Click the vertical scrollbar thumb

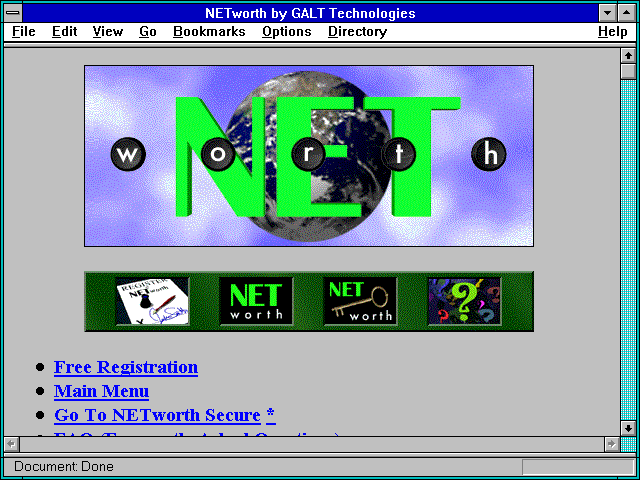[628, 71]
